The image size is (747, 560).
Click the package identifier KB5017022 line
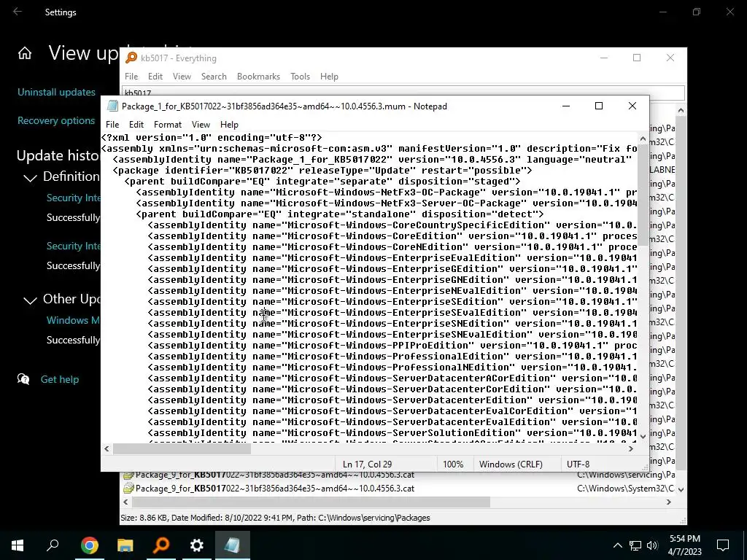[322, 170]
